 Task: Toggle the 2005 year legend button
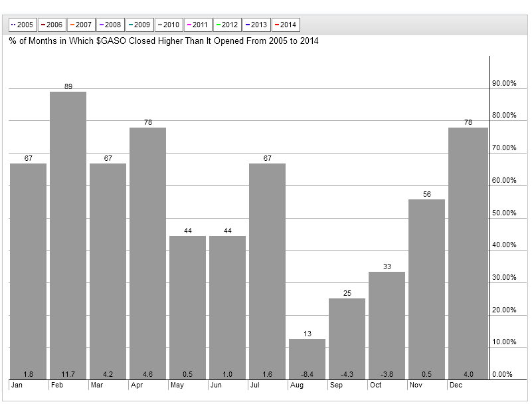(22, 25)
